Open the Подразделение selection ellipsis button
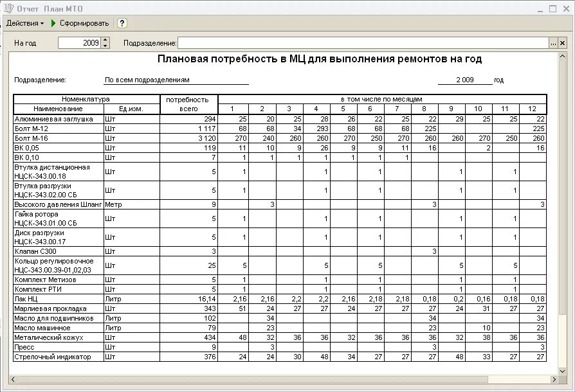The height and width of the screenshot is (392, 575). [553, 43]
